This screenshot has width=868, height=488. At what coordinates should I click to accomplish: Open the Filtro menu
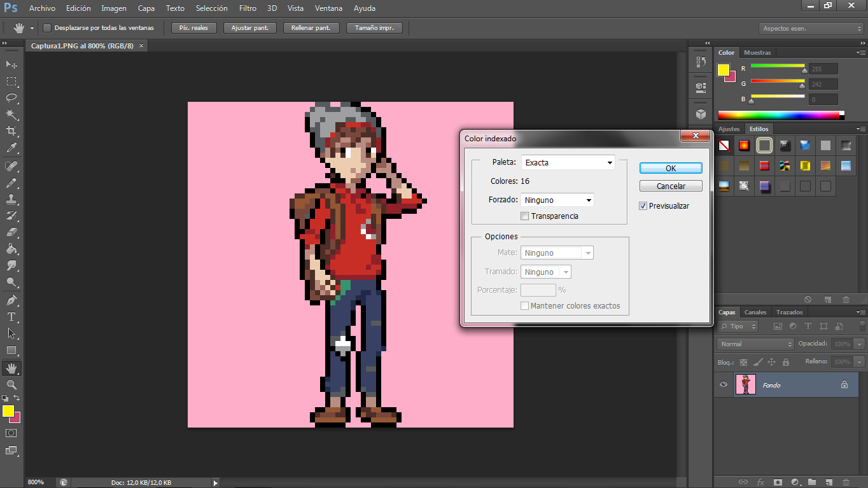click(x=248, y=8)
